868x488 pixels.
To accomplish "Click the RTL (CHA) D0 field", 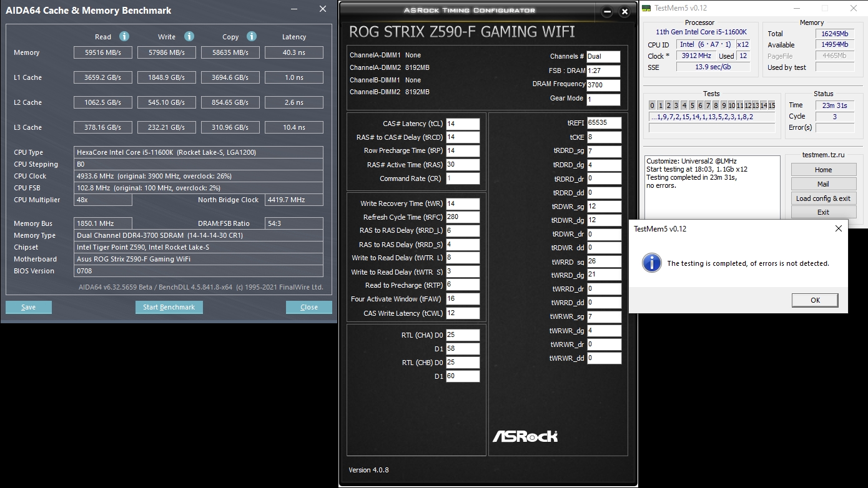I will click(463, 335).
